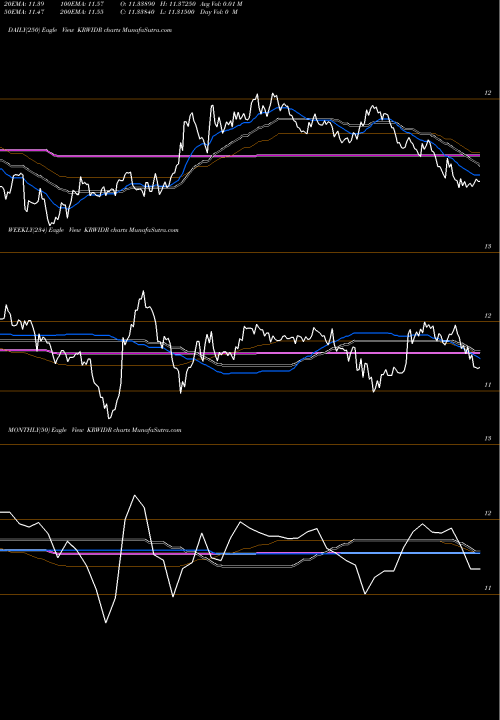Click the '12' axis label on daily chart
500x720 pixels.
point(488,93)
